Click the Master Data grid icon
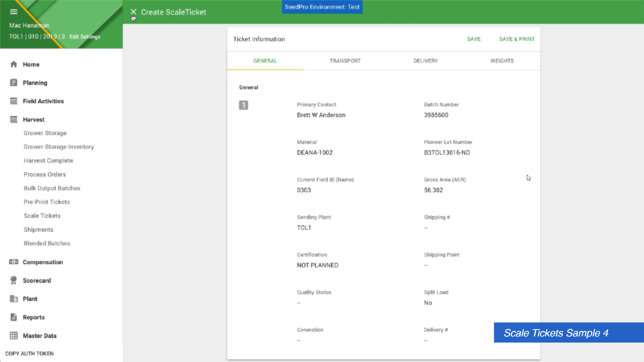Image resolution: width=644 pixels, height=362 pixels. tap(13, 336)
